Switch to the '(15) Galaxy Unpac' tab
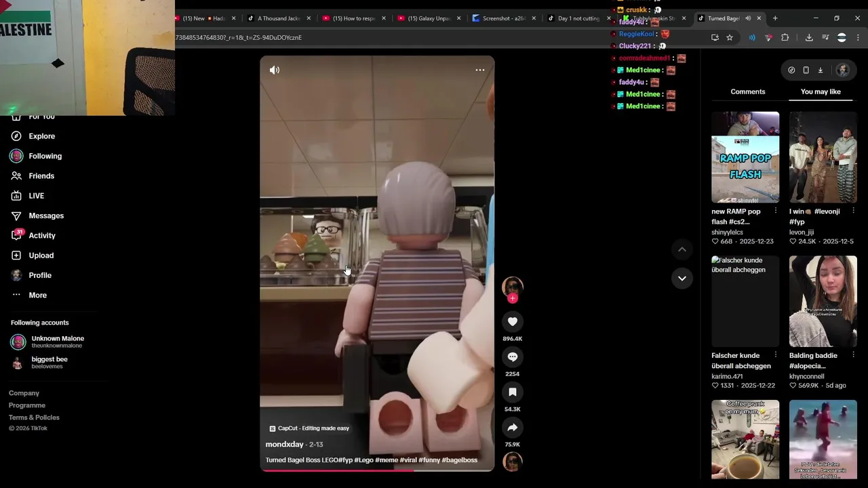 [429, 18]
